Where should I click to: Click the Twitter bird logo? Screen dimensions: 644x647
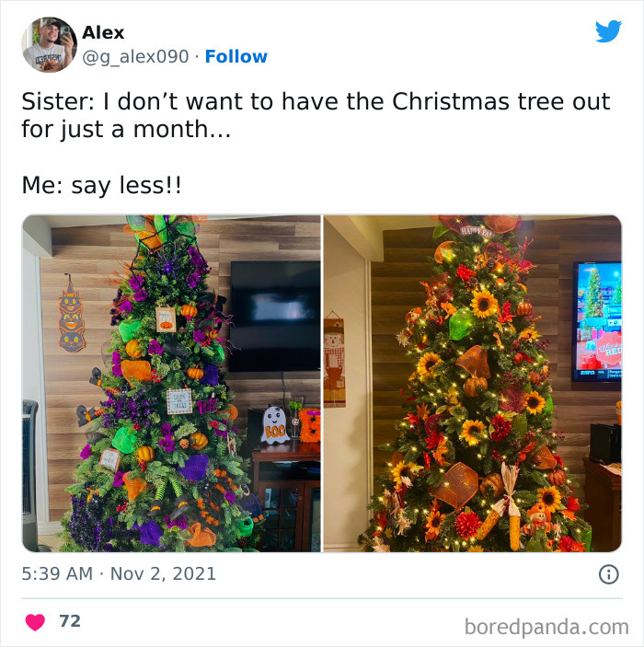608,31
